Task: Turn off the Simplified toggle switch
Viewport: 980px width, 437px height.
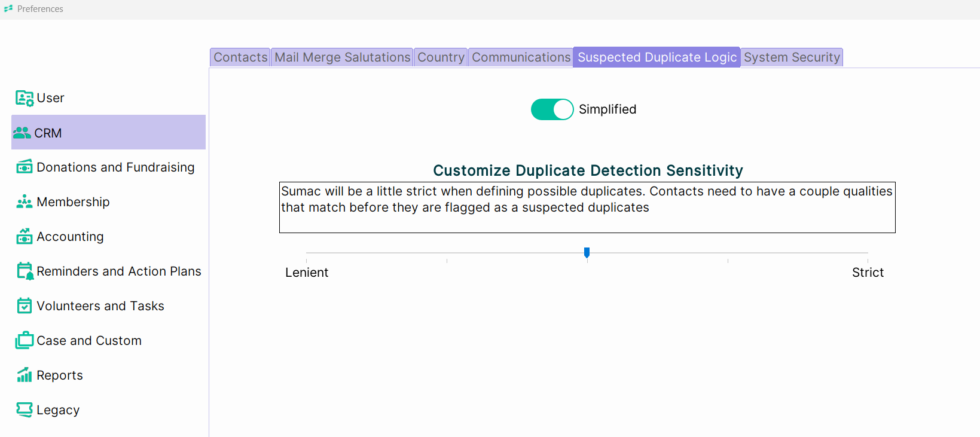Action: (552, 109)
